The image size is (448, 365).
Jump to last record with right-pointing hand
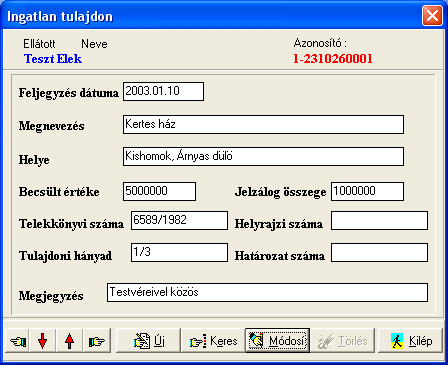97,340
